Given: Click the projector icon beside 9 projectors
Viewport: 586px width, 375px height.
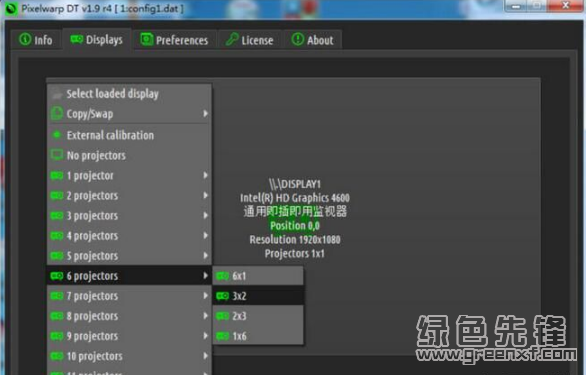Looking at the screenshot, I should coord(57,336).
